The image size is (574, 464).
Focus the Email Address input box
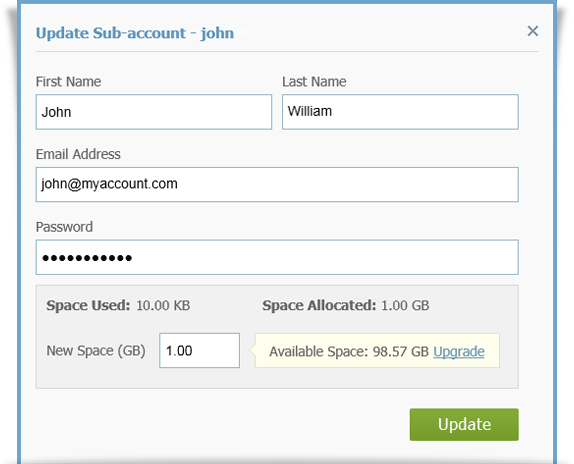coord(277,184)
